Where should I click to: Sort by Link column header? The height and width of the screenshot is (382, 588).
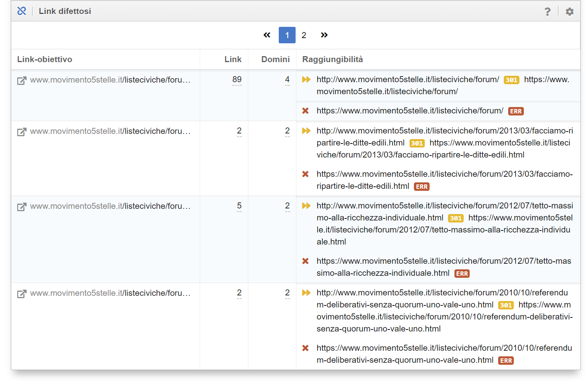233,59
